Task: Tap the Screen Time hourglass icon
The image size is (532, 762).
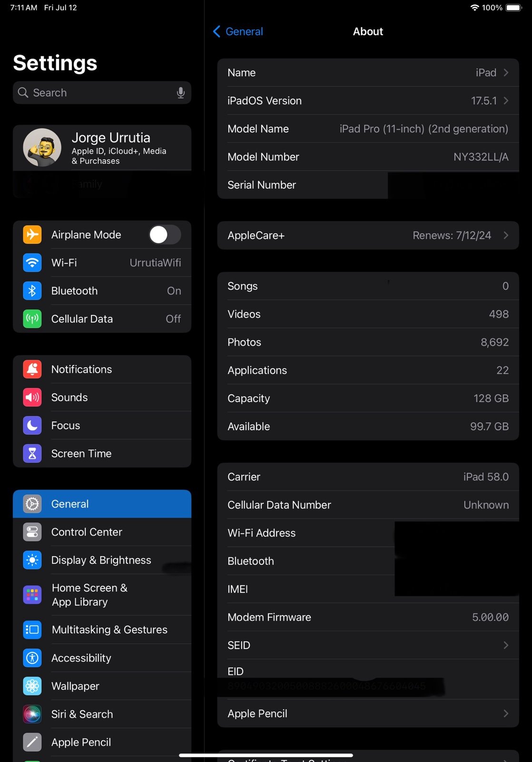Action: coord(32,454)
